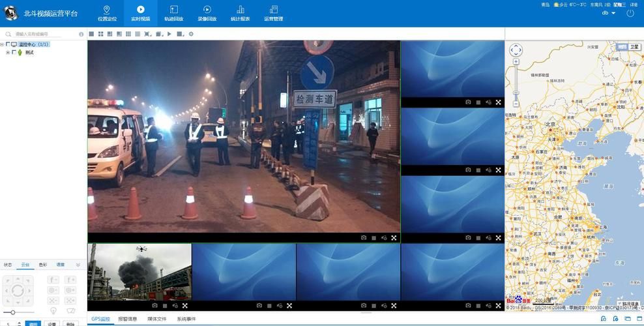The width and height of the screenshot is (644, 326).
Task: Fullscreen the smoke fire video tile
Action: [185, 305]
